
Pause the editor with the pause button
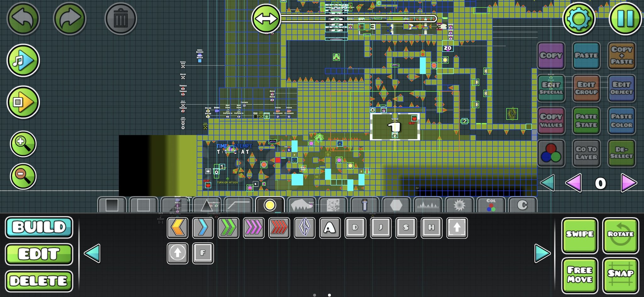(625, 19)
